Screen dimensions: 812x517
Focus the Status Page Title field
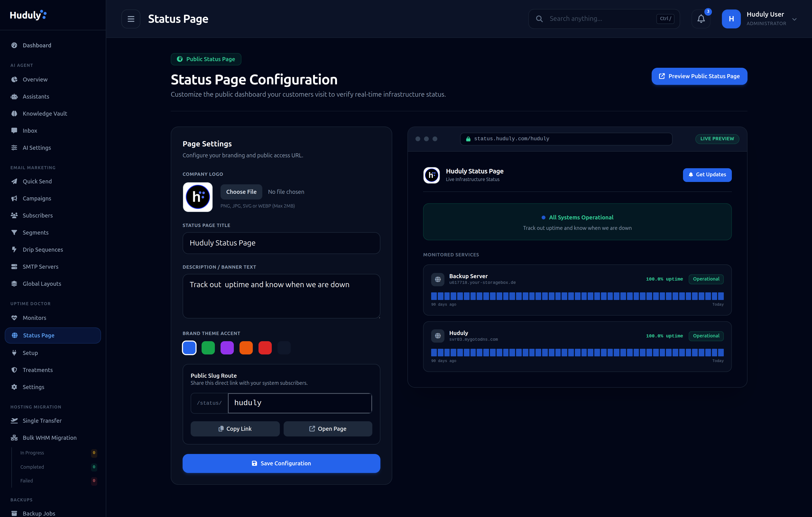coord(281,243)
